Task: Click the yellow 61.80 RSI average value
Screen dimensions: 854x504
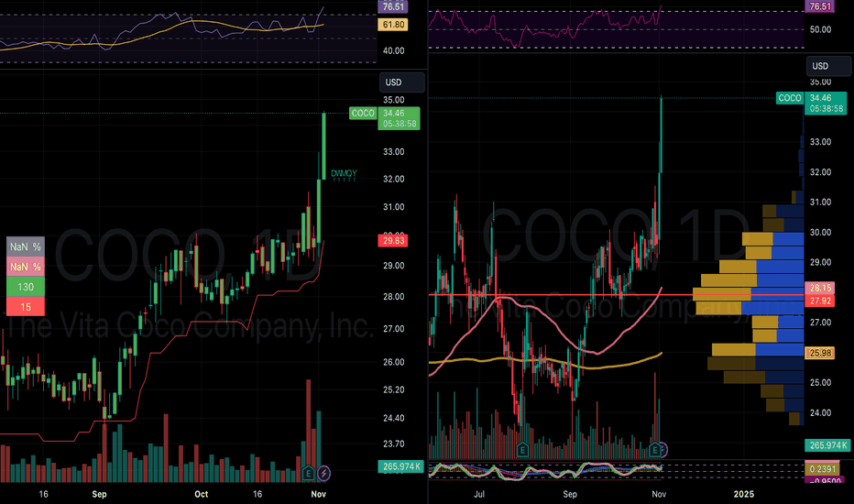Action: click(x=393, y=25)
